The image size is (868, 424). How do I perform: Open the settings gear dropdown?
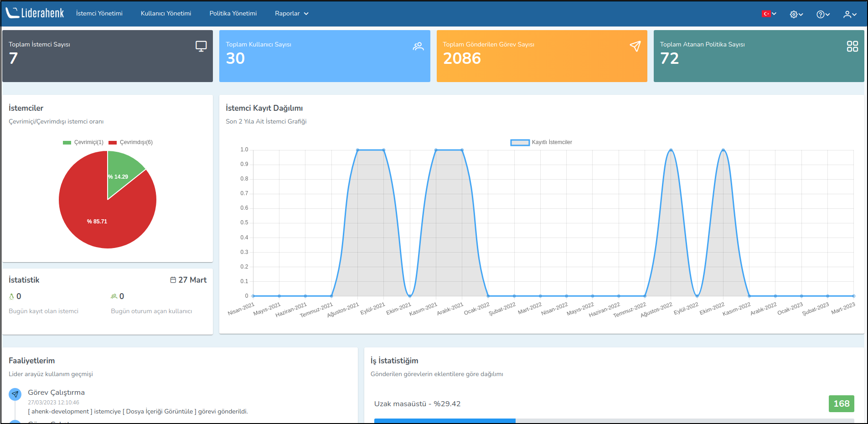coord(796,14)
